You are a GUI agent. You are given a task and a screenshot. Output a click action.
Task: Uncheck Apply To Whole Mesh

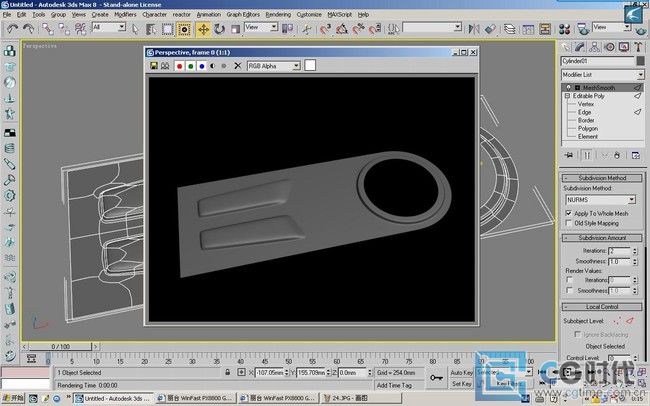coord(568,213)
